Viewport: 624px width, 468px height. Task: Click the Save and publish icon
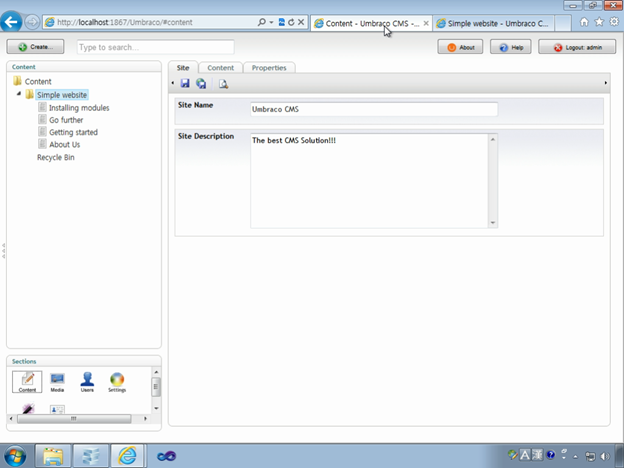tap(201, 83)
